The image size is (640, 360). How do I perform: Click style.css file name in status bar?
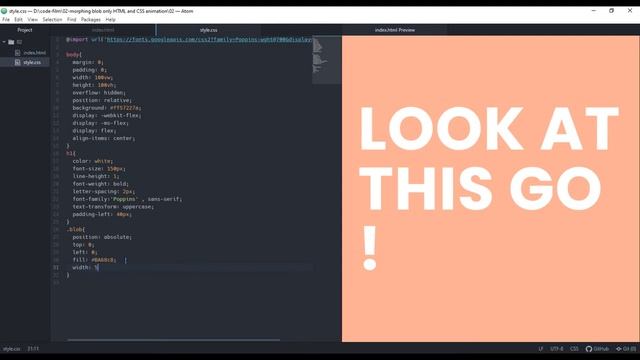click(11, 349)
